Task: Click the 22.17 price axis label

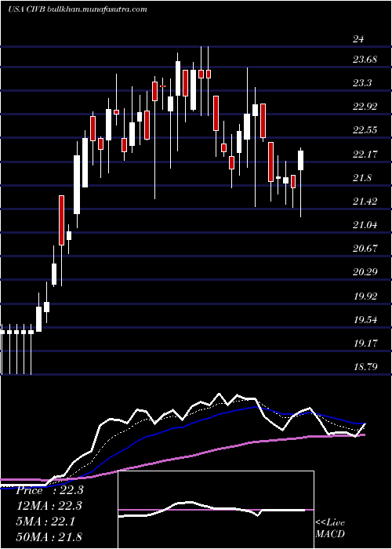Action: [365, 154]
